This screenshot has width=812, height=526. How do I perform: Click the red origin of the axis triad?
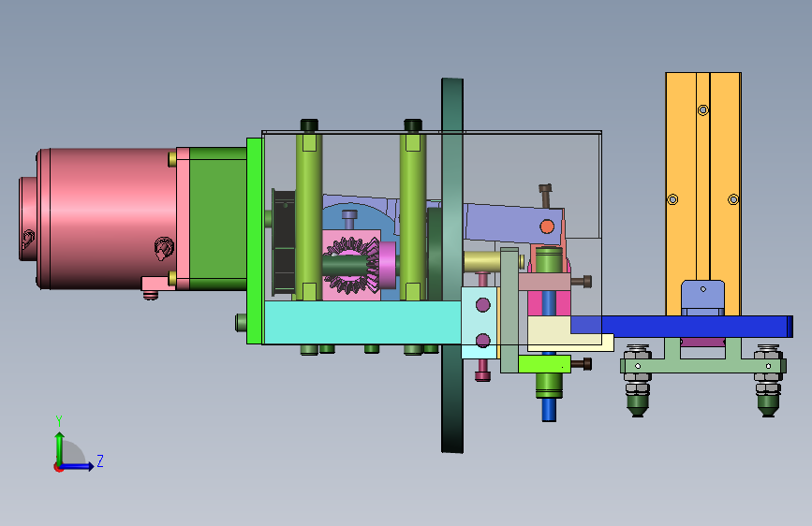[58, 467]
